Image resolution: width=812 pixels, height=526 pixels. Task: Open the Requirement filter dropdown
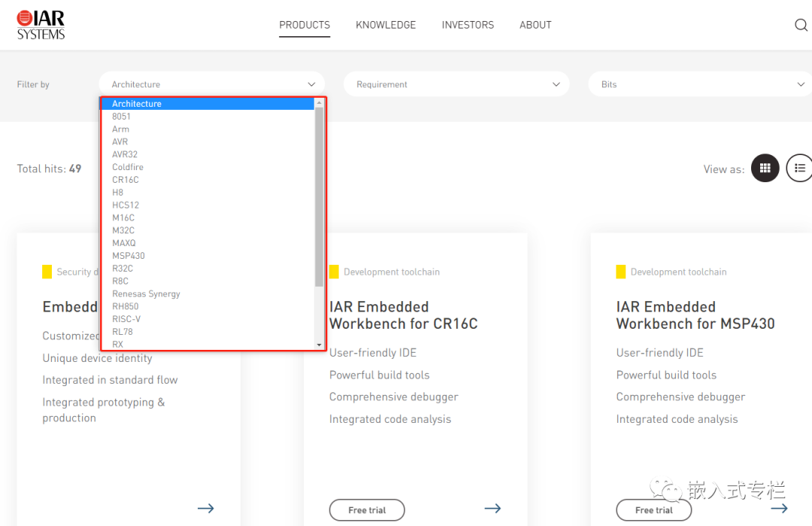coord(456,84)
